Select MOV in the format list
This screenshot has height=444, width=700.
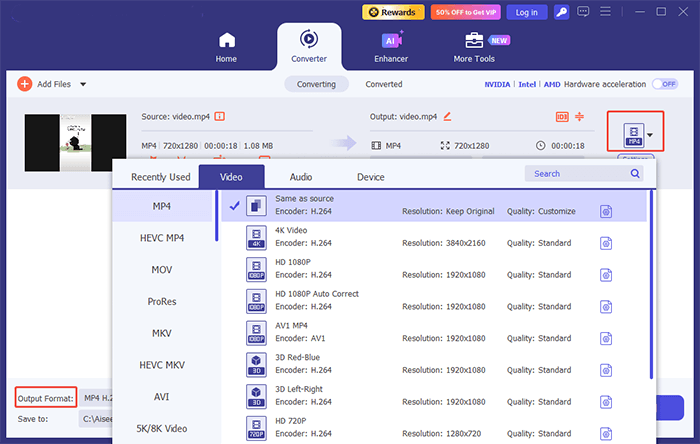162,270
